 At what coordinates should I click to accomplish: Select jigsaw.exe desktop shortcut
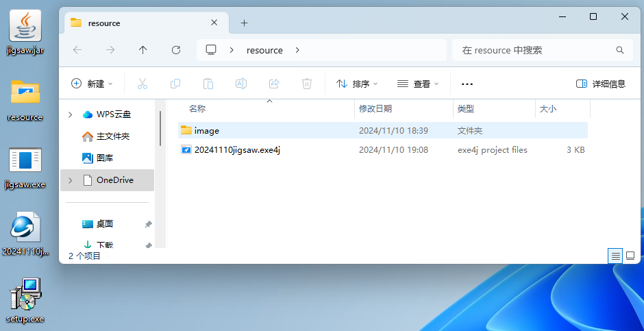(25, 167)
